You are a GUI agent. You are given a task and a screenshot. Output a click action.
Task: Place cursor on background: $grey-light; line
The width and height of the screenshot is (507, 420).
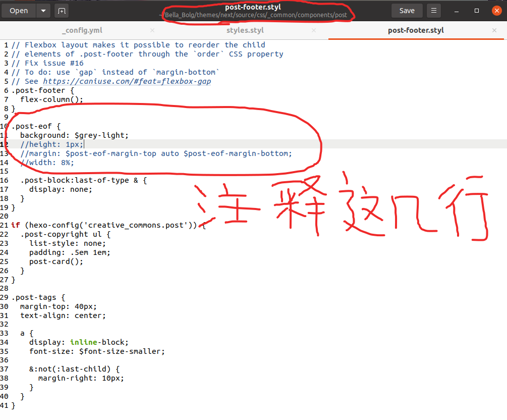tap(74, 135)
